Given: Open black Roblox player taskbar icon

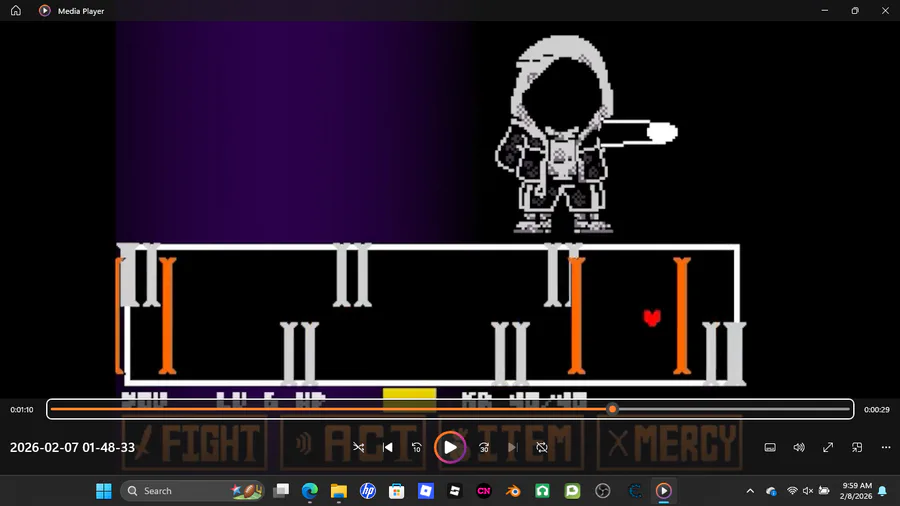Looking at the screenshot, I should pyautogui.click(x=455, y=491).
